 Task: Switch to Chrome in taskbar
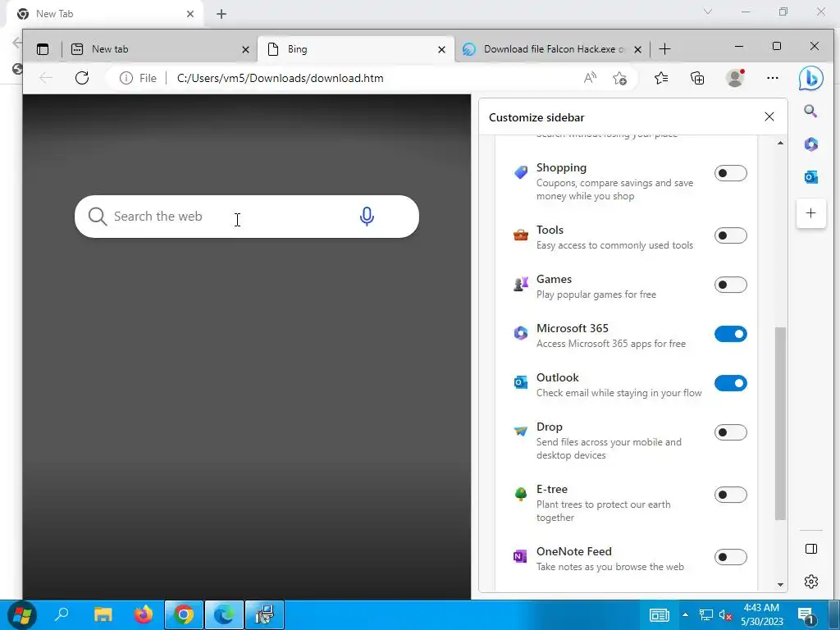tap(184, 614)
